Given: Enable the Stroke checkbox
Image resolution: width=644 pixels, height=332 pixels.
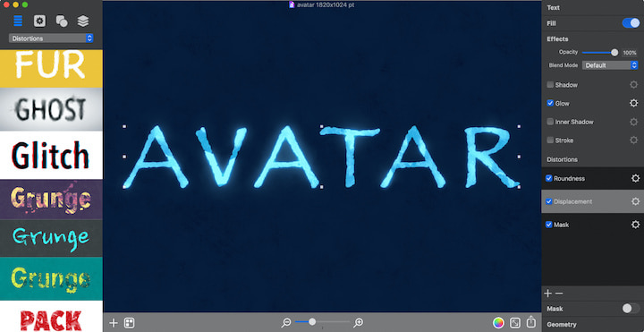Looking at the screenshot, I should tap(550, 140).
